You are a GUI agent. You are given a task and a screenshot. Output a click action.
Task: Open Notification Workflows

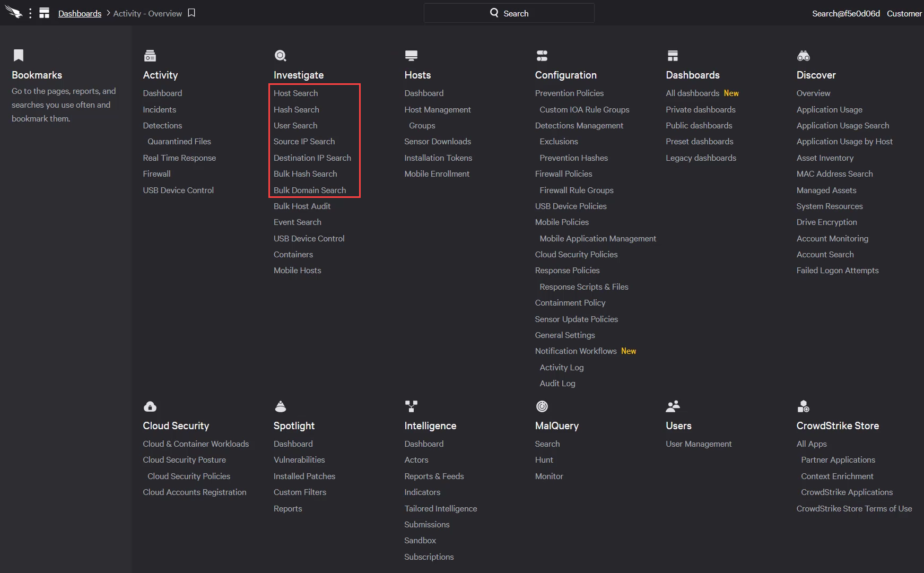coord(576,351)
